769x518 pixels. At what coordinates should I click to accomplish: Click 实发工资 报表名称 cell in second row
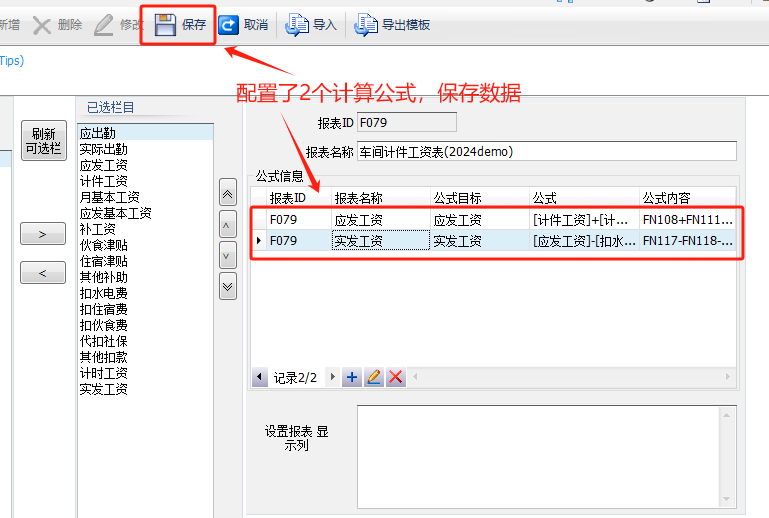pyautogui.click(x=381, y=241)
